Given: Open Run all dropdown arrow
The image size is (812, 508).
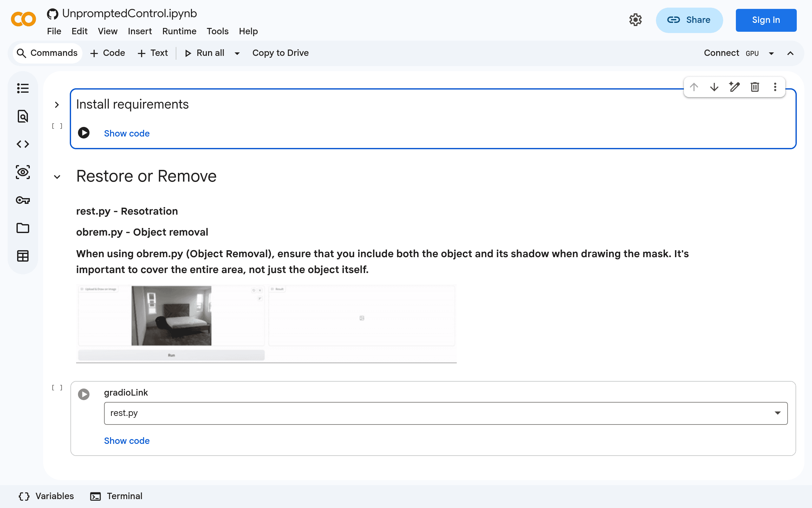Looking at the screenshot, I should tap(237, 53).
